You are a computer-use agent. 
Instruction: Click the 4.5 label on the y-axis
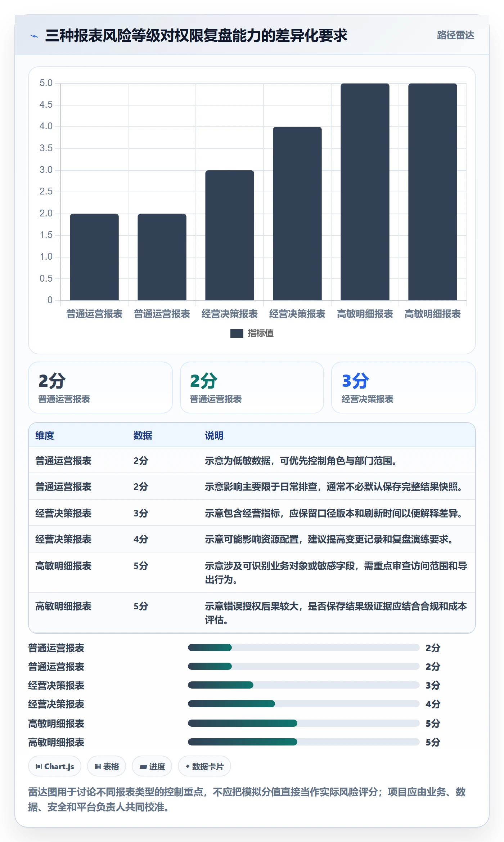46,105
